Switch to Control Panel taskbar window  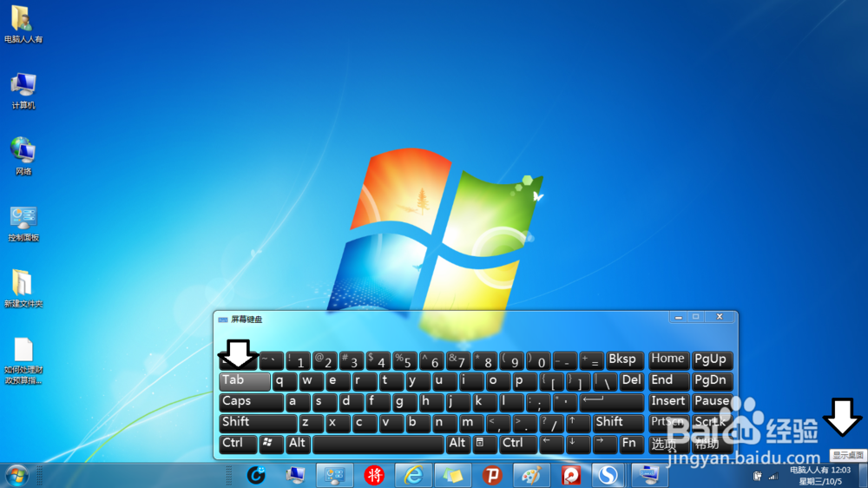(x=334, y=475)
